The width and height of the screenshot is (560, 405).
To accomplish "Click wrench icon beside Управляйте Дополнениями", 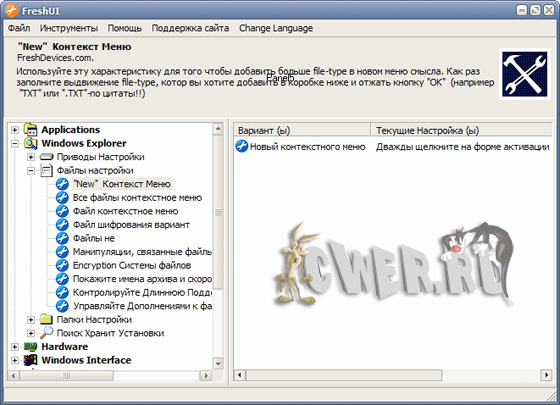I will [x=62, y=306].
